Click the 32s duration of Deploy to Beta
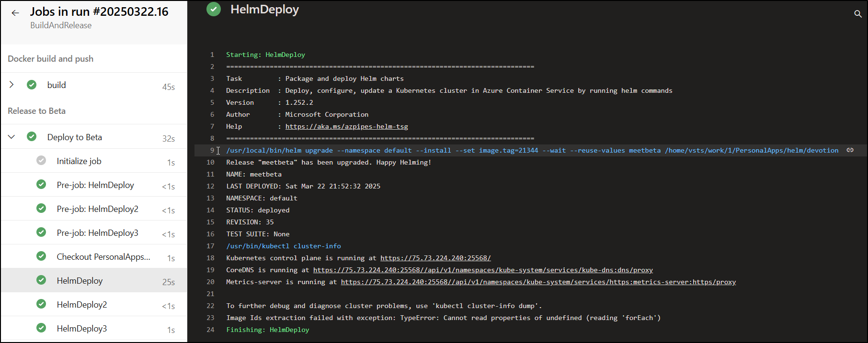This screenshot has width=868, height=343. pos(169,139)
